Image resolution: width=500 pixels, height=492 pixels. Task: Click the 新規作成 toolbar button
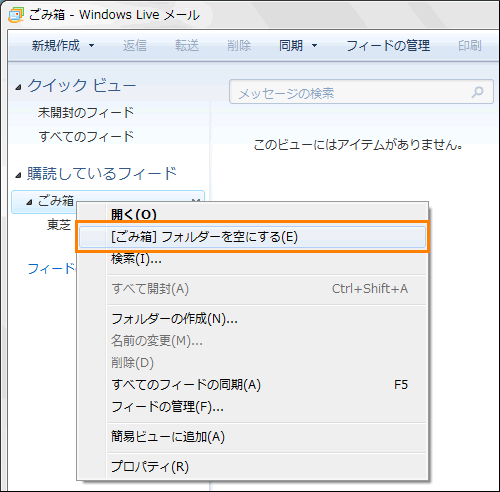56,46
